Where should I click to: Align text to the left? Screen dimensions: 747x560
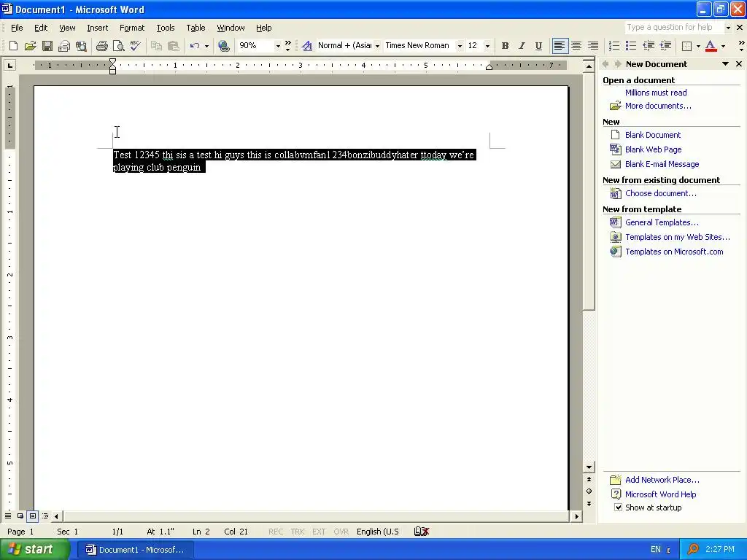click(560, 46)
